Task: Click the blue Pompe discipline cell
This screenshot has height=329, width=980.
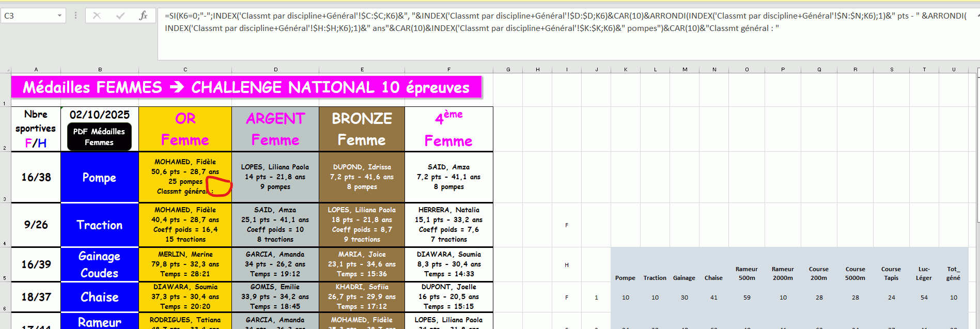Action: tap(99, 177)
